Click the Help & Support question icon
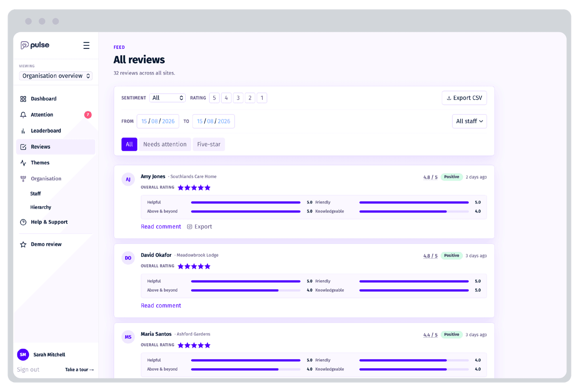The image size is (579, 392). 23,222
